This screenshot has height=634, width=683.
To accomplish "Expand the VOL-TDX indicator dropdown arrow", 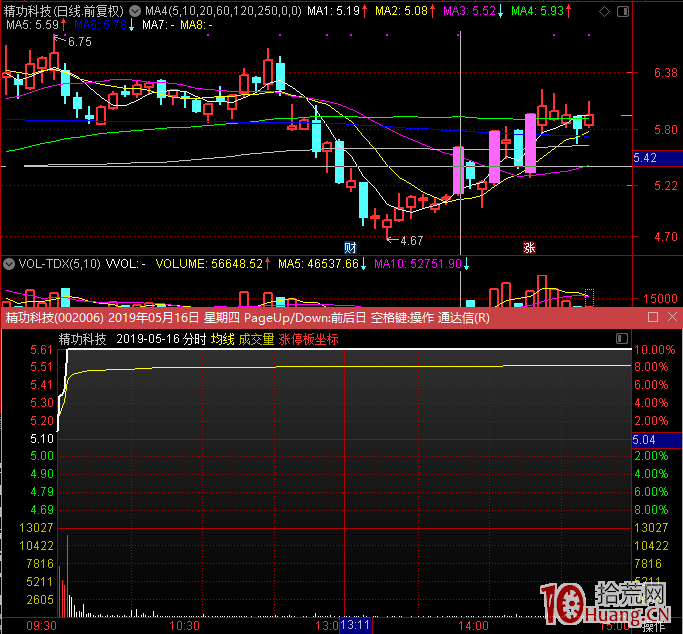I will (x=9, y=264).
